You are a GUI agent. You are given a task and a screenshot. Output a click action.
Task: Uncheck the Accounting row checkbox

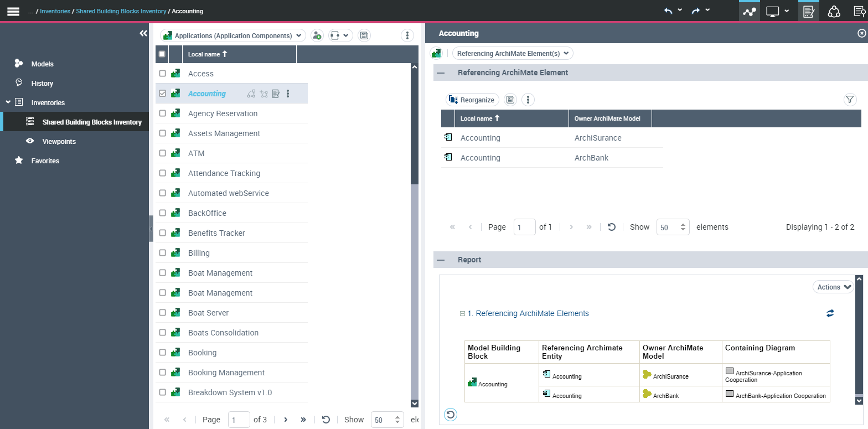click(x=162, y=94)
